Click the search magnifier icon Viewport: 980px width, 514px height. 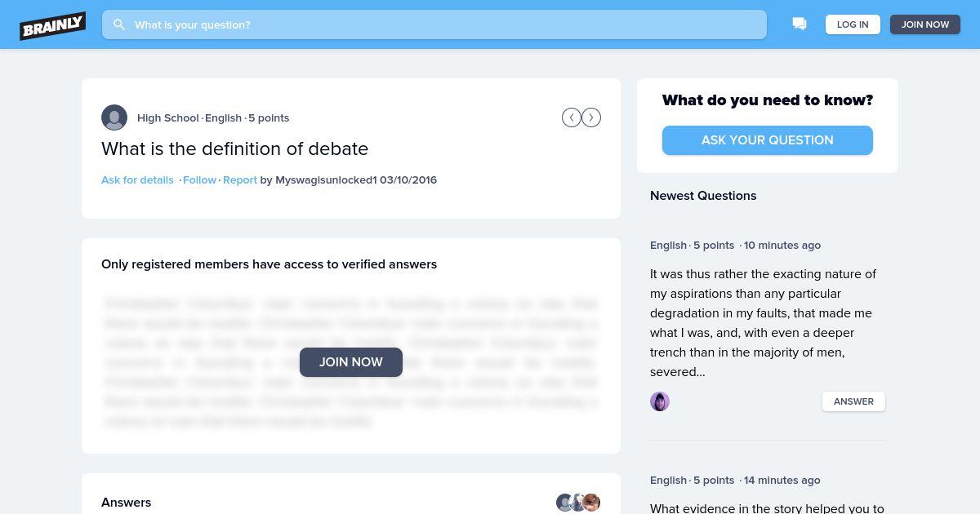click(x=119, y=24)
